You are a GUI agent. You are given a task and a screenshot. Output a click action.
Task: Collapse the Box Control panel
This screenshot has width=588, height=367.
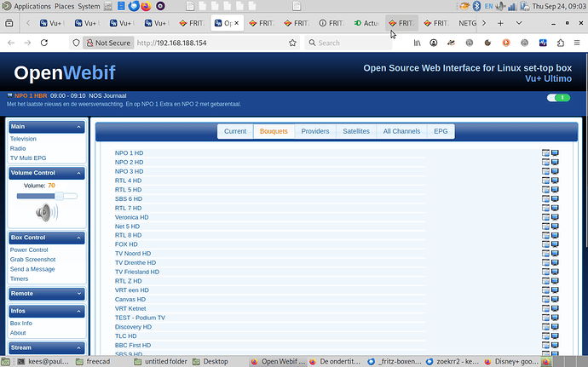pyautogui.click(x=78, y=238)
